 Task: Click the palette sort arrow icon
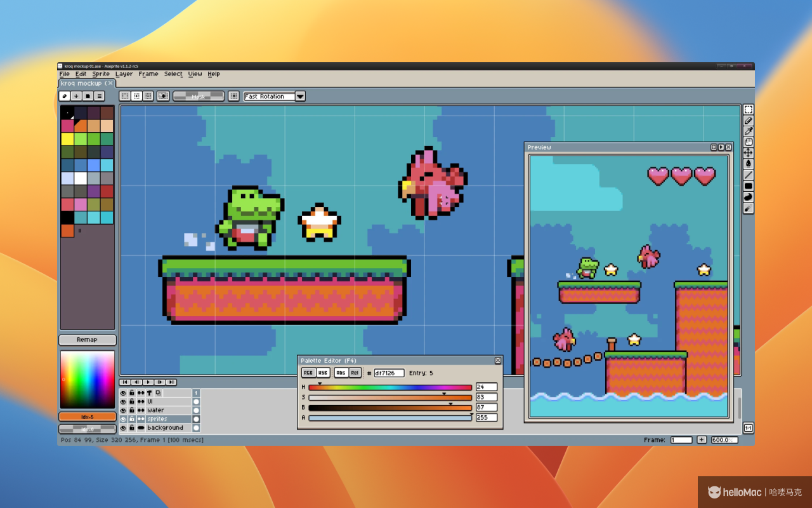click(x=76, y=96)
